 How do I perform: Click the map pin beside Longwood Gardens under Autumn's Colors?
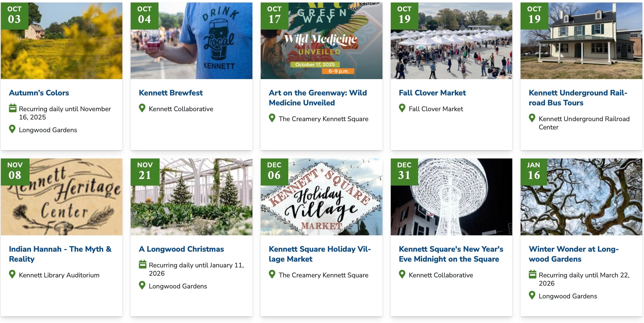click(x=12, y=129)
